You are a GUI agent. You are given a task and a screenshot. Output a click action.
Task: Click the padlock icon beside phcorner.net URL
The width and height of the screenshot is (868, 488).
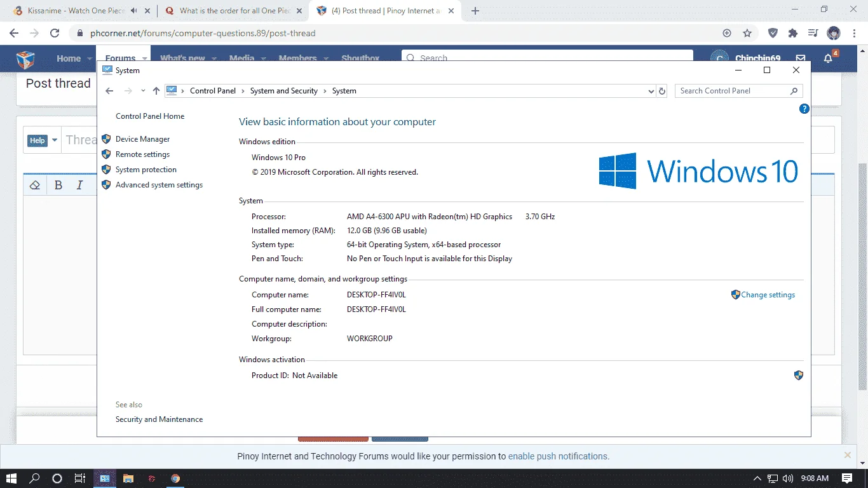[x=80, y=33]
